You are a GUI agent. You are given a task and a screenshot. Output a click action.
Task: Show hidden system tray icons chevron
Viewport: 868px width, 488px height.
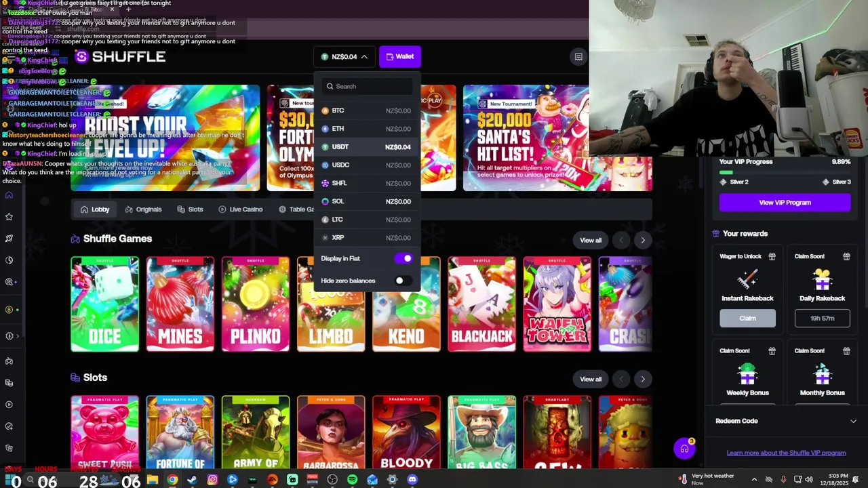click(754, 480)
